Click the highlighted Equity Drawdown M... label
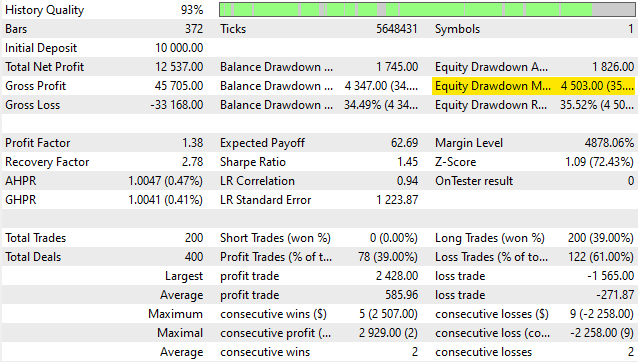Screen dimensions: 639x362 (x=493, y=86)
